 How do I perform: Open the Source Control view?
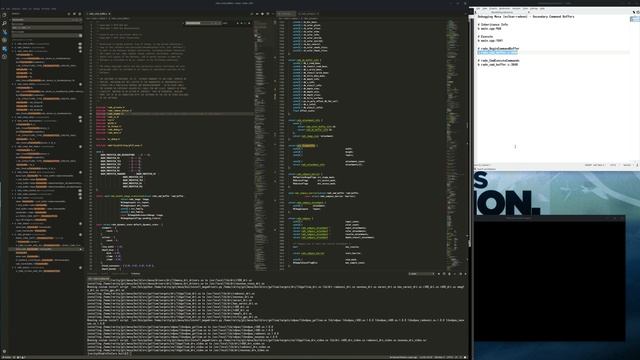pyautogui.click(x=4, y=32)
